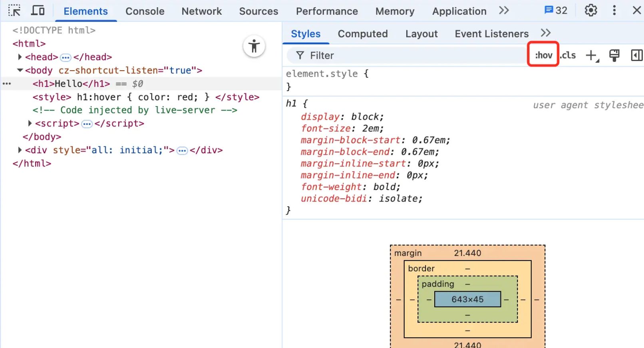
Task: Click the new style rule plus icon
Action: 592,55
